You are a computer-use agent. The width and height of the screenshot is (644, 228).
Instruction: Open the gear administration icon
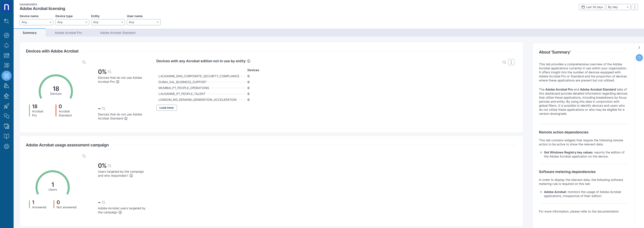click(x=7, y=147)
